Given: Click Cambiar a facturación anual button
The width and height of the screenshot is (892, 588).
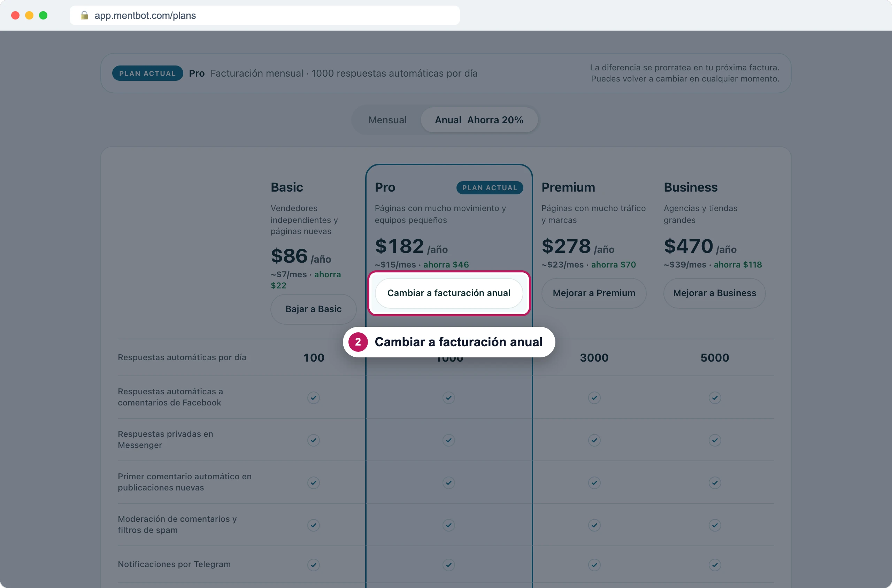Looking at the screenshot, I should (x=449, y=293).
